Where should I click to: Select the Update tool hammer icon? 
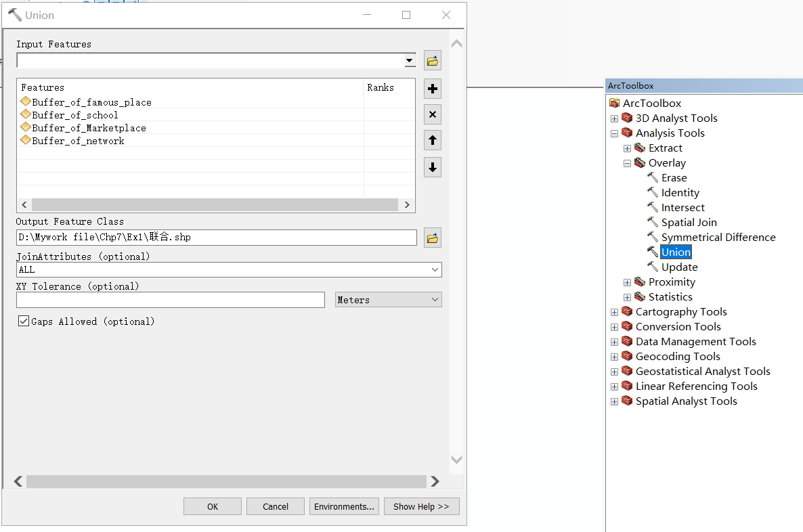[653, 267]
